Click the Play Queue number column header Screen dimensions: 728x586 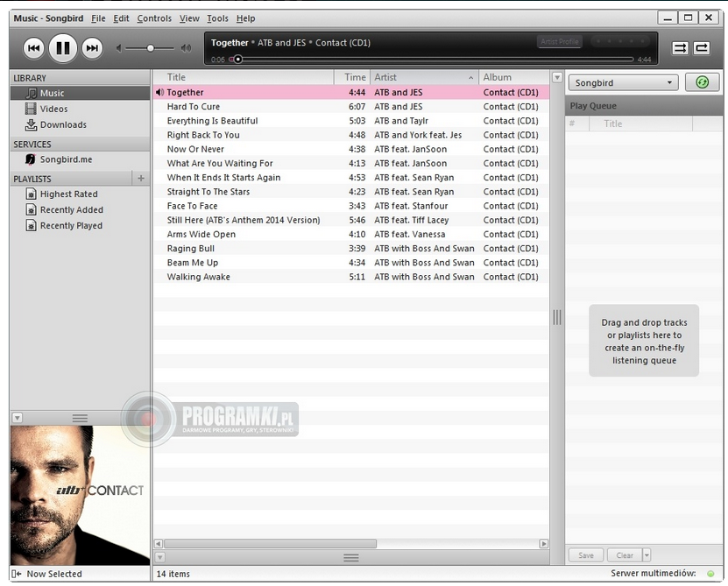coord(577,124)
